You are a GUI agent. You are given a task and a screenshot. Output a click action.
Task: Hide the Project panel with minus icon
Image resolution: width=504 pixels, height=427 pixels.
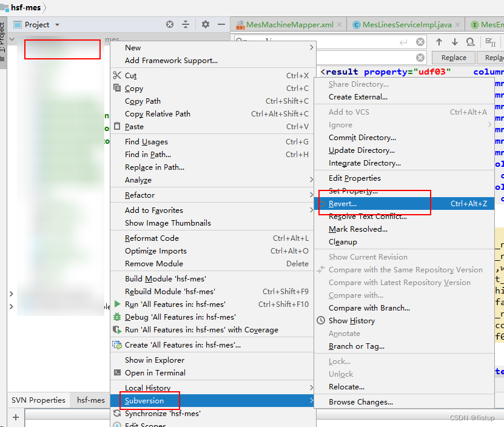[221, 24]
